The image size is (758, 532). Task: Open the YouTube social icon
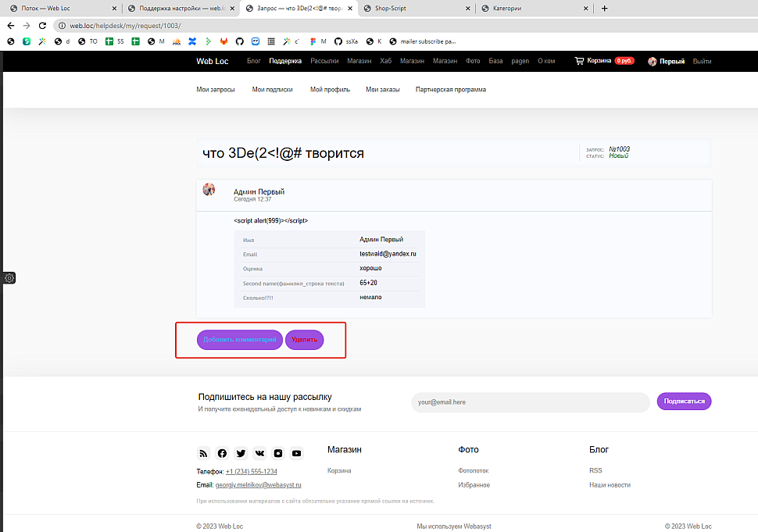point(296,453)
